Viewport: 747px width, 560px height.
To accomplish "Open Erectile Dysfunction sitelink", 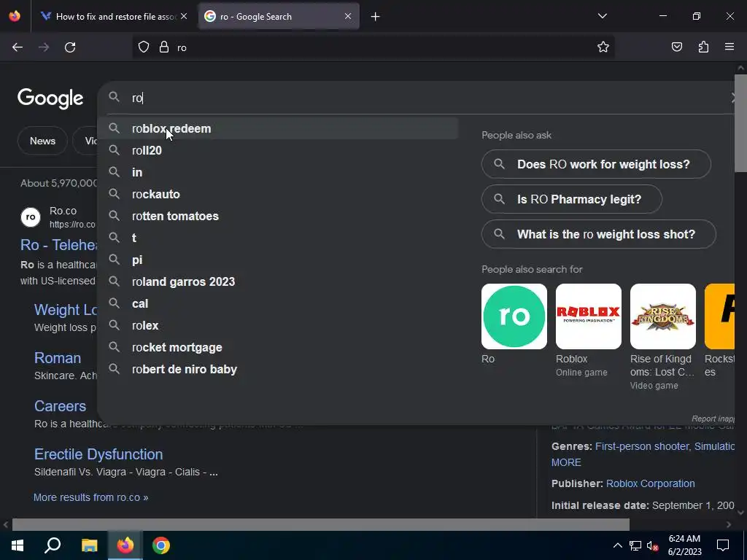I will coord(98,454).
